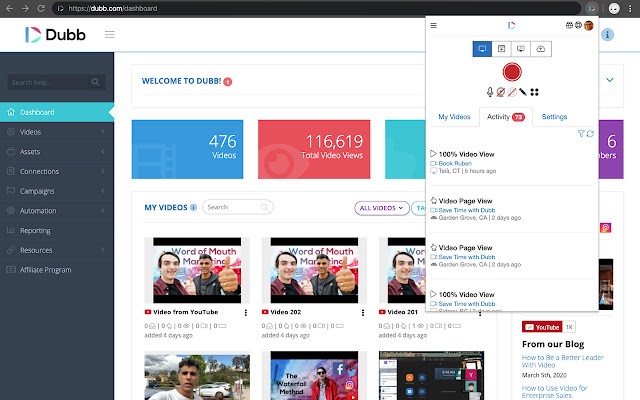Open the Video 202 thumbnail
640x400 pixels.
click(310, 270)
